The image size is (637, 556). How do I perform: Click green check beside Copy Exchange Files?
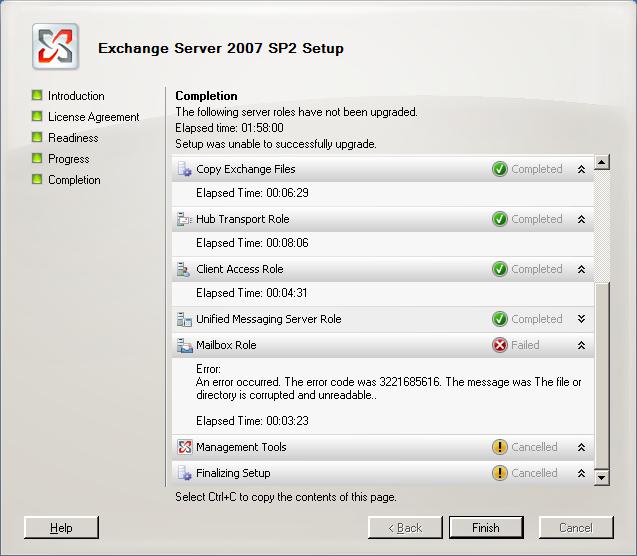(x=500, y=169)
